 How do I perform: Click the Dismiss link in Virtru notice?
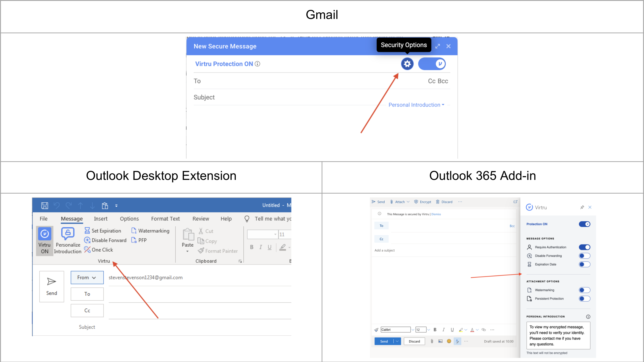pyautogui.click(x=436, y=214)
